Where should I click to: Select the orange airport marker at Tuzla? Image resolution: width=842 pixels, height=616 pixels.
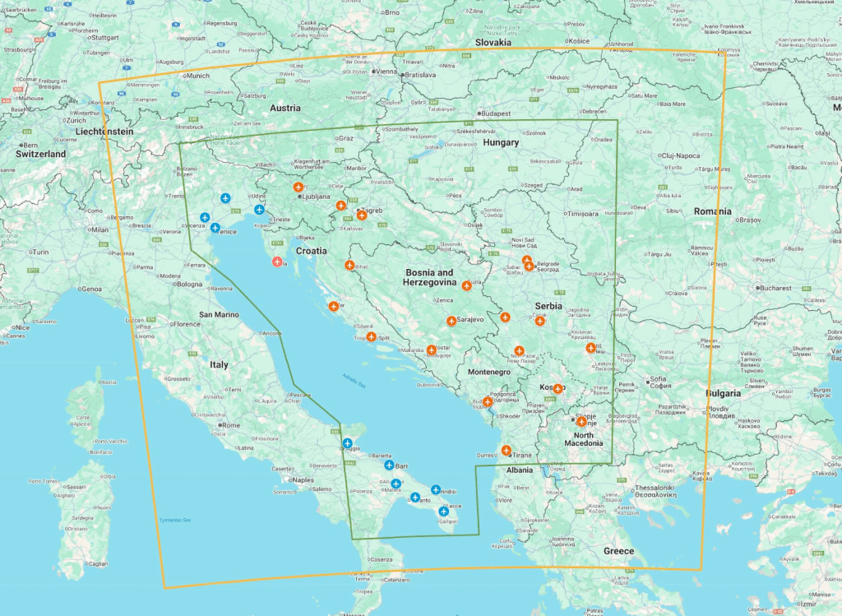466,285
